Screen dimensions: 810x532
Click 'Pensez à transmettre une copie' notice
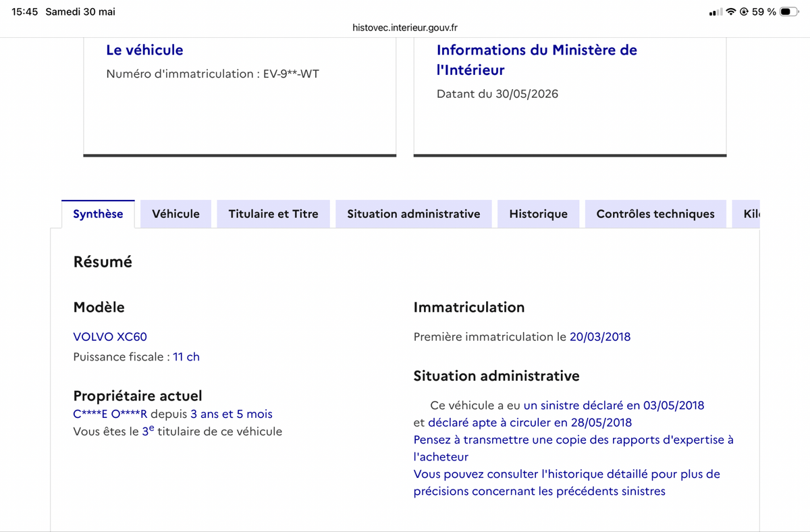coord(573,448)
